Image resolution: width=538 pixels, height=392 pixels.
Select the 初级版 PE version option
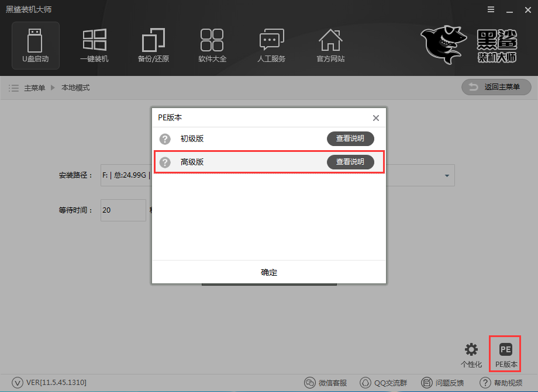coord(192,139)
